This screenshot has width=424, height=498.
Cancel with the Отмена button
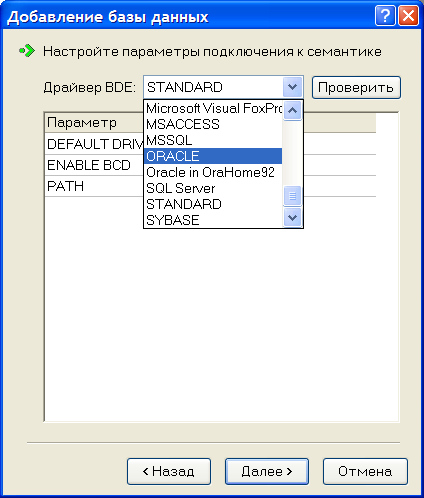pos(365,471)
